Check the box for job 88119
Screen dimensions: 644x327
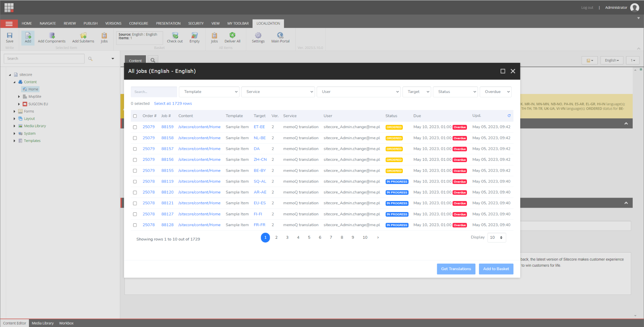(135, 182)
